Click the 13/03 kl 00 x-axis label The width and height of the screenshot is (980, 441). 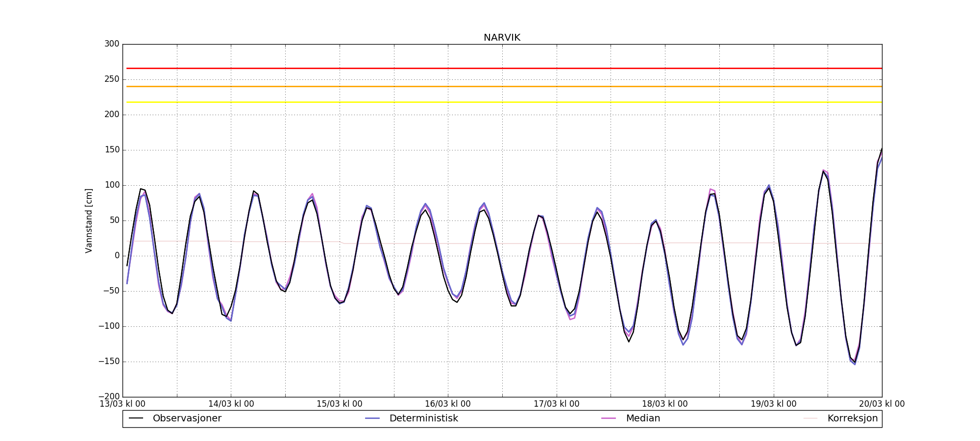tap(122, 404)
